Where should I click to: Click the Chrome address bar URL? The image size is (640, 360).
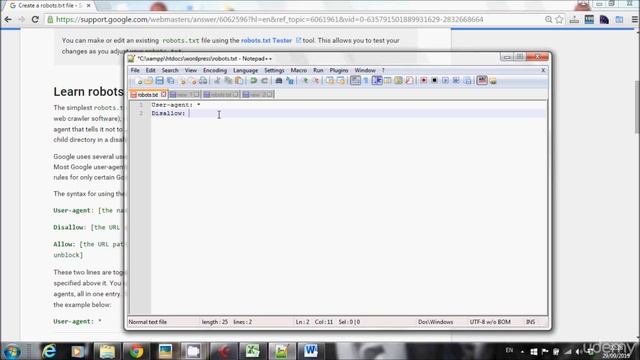pos(269,20)
